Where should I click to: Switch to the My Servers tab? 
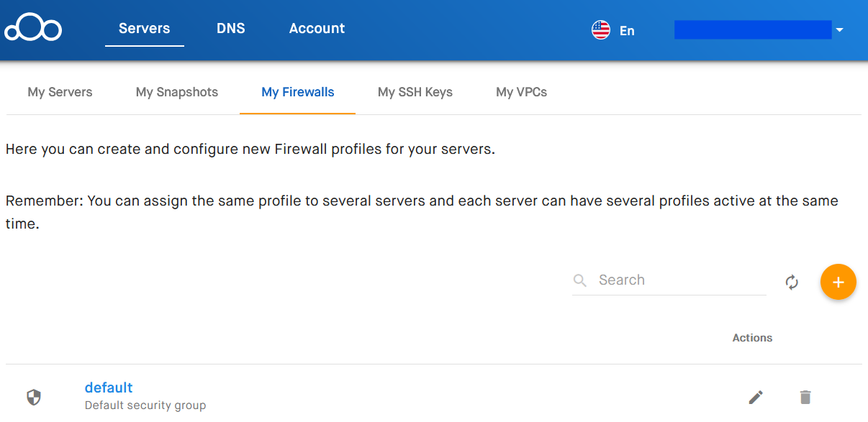(60, 92)
